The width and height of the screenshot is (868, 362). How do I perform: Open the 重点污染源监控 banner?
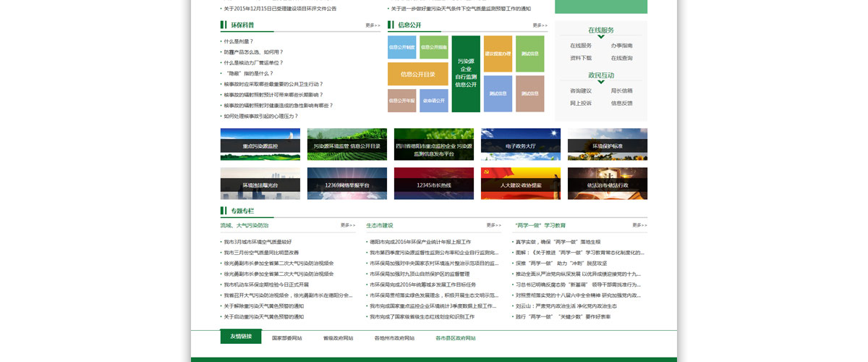tap(260, 144)
